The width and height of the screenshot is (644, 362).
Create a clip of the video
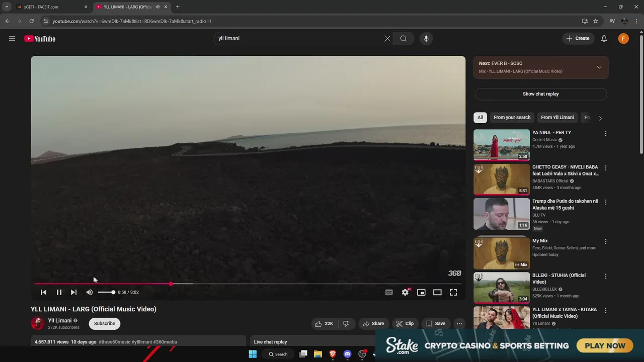405,324
